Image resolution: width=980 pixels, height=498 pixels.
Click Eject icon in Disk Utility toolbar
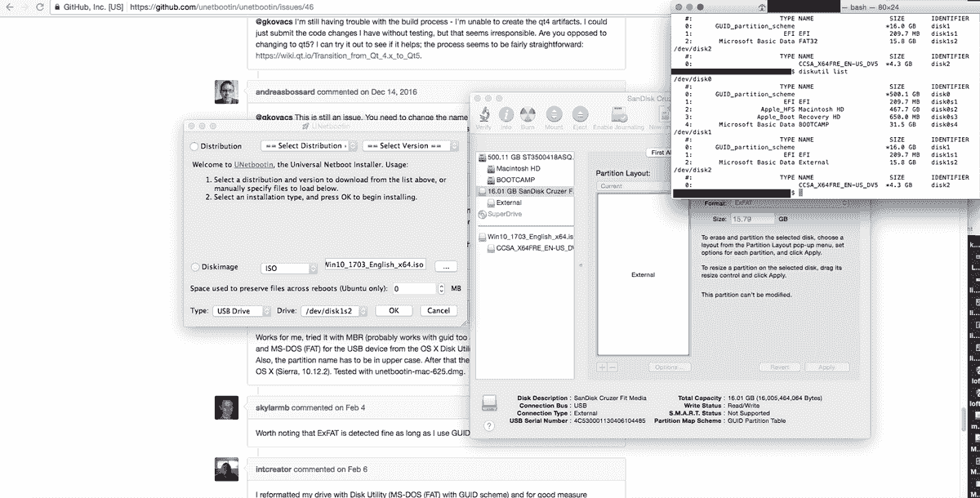[x=580, y=114]
